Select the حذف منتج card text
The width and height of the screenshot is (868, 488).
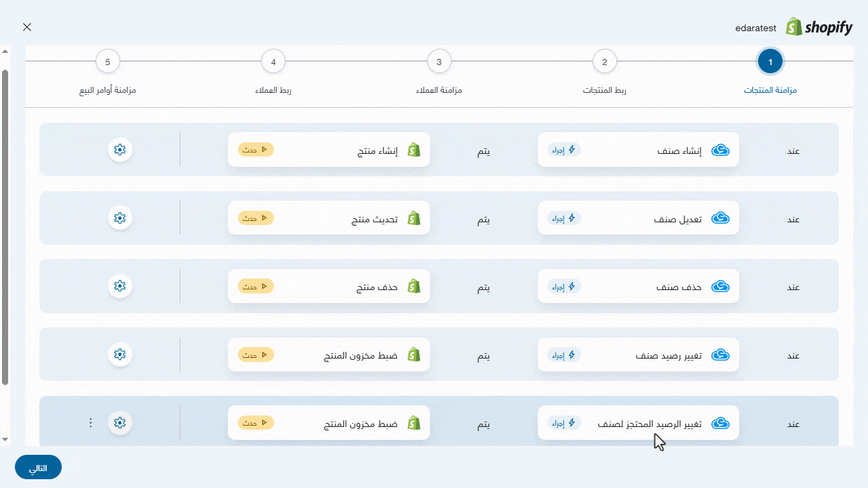tap(378, 287)
